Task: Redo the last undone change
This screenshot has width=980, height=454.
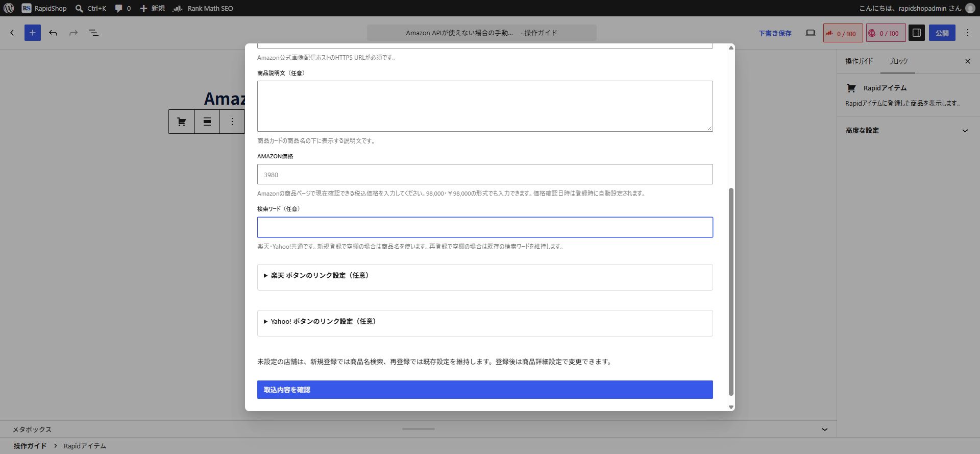Action: [x=73, y=33]
